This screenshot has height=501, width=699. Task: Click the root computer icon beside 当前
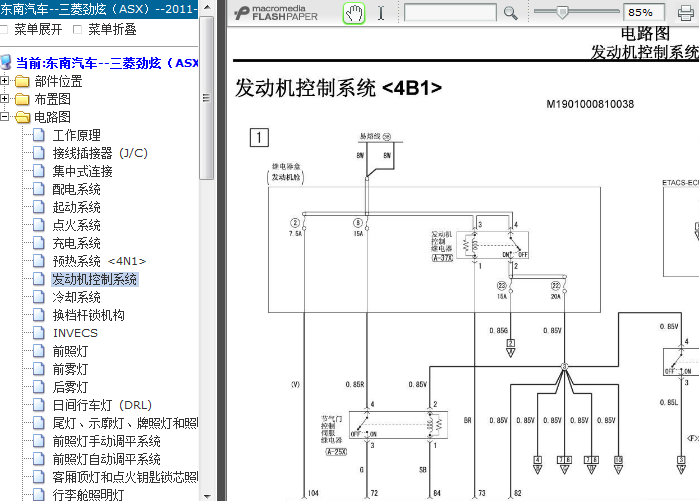(x=6, y=63)
